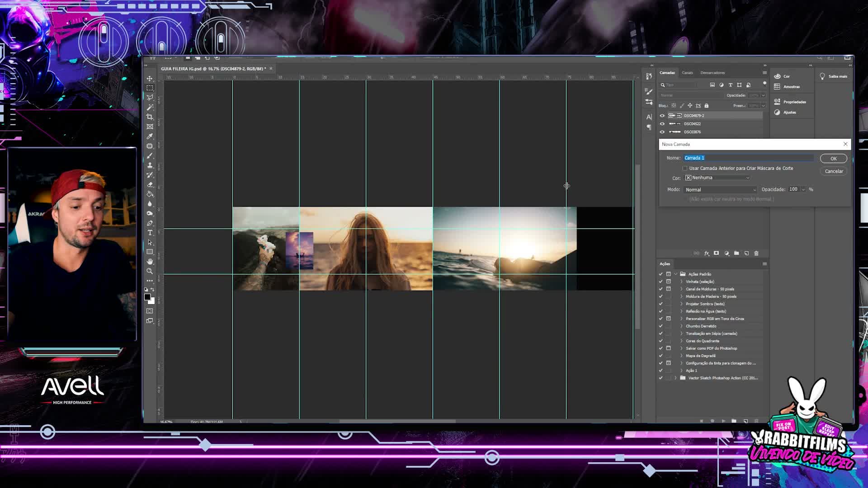868x488 pixels.
Task: Click the Nome layer name field
Action: pos(749,158)
